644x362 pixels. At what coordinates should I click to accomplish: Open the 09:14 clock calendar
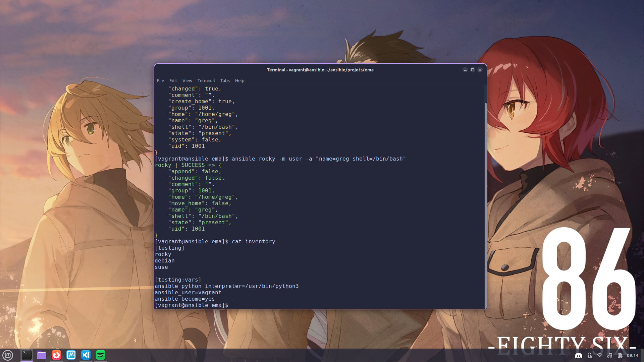click(x=633, y=356)
